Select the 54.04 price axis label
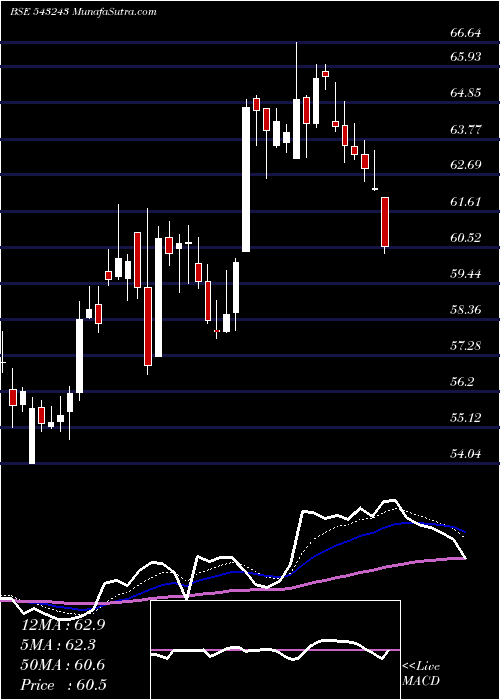 pos(466,454)
